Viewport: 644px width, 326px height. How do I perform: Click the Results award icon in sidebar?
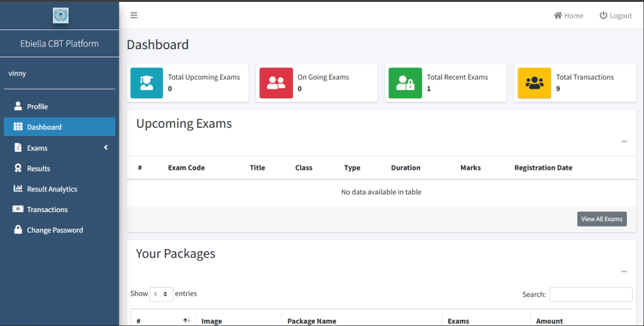click(18, 169)
